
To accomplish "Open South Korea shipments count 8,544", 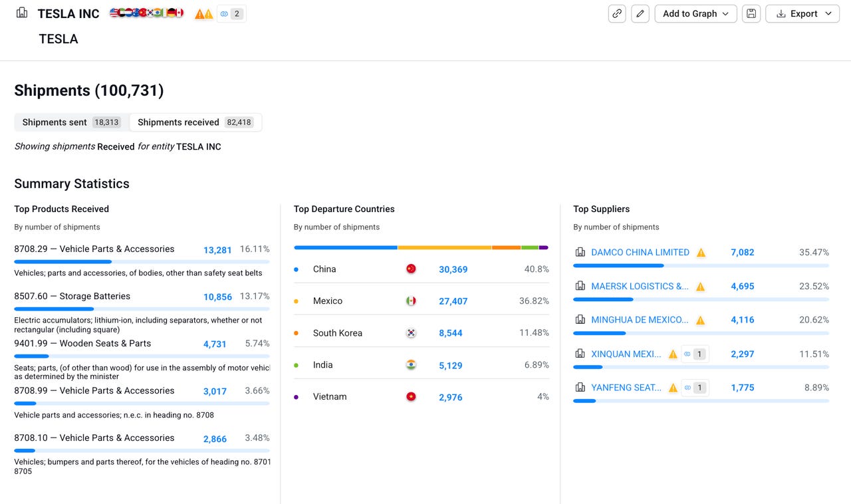I will click(450, 333).
